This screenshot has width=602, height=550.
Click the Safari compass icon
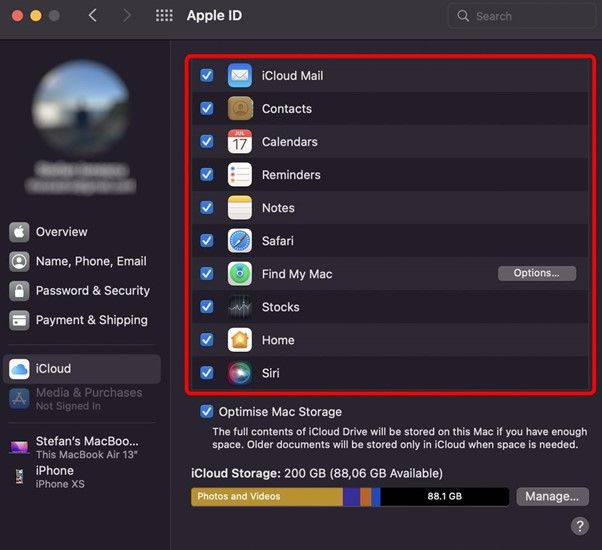click(239, 241)
